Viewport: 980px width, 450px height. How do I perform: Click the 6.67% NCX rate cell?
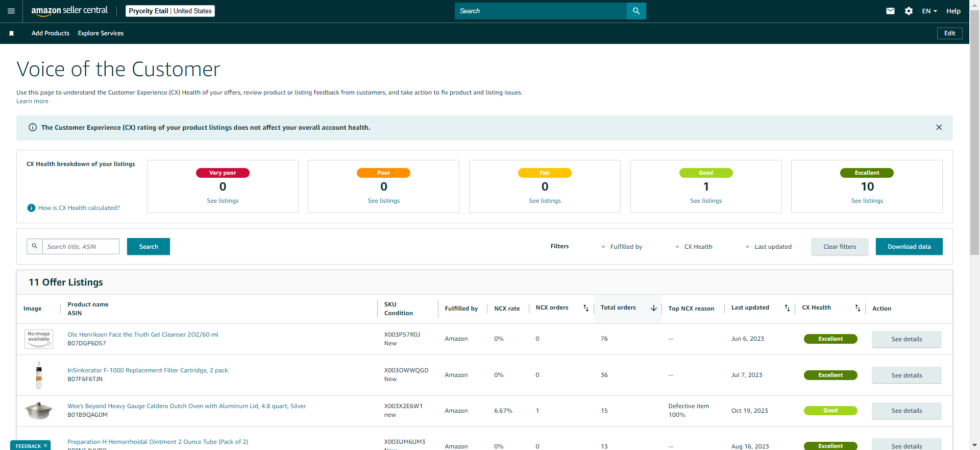click(503, 411)
